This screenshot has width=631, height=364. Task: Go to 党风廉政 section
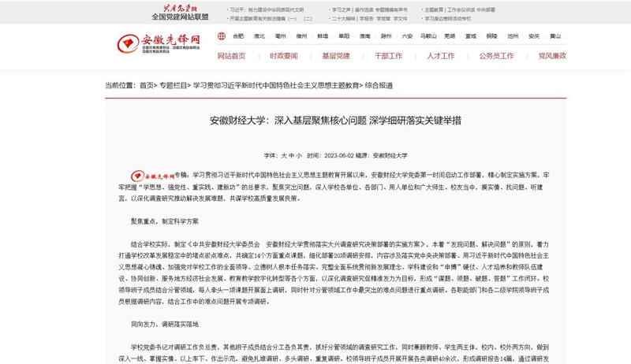(x=552, y=56)
